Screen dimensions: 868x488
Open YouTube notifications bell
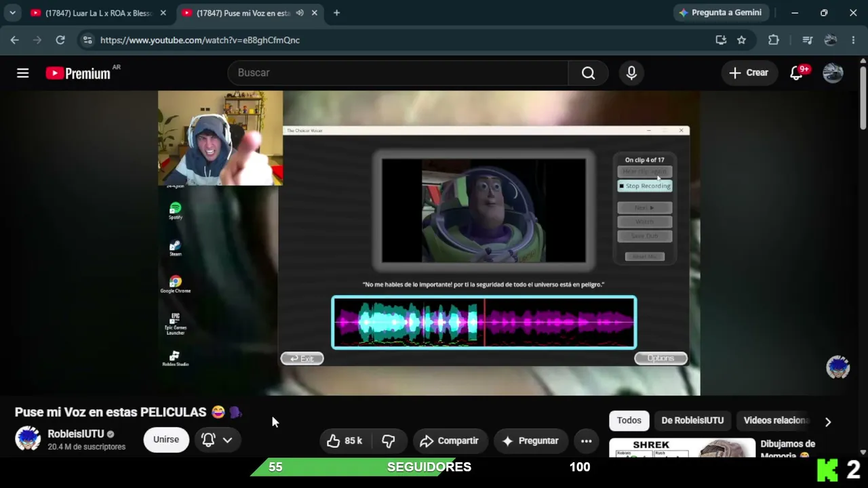coord(797,73)
